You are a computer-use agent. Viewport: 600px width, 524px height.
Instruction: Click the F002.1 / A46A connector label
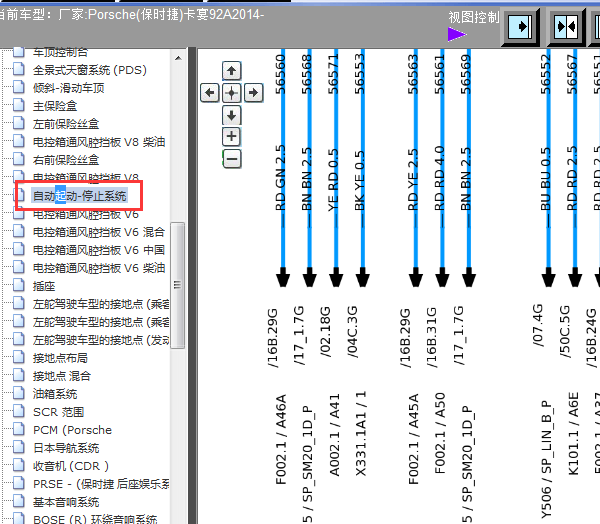coord(281,440)
